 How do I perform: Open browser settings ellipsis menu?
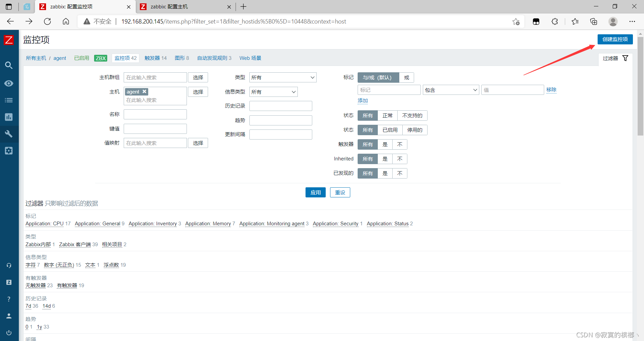point(632,22)
